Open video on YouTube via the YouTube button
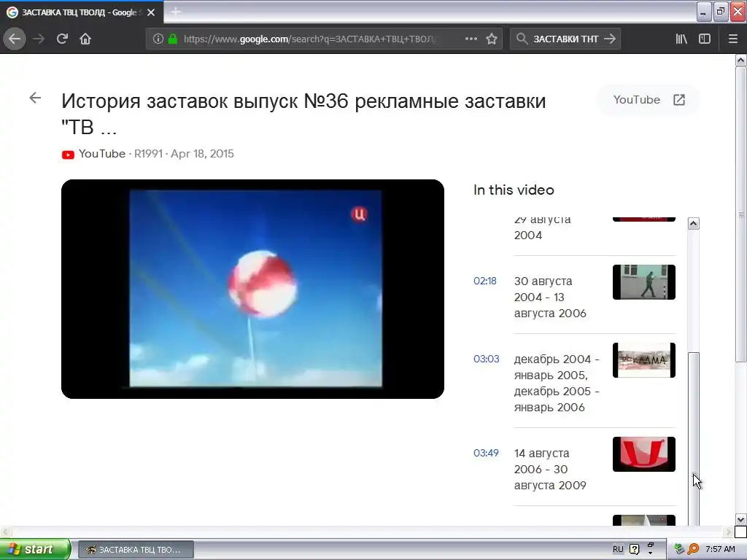Viewport: 747px width, 560px height. tap(649, 100)
